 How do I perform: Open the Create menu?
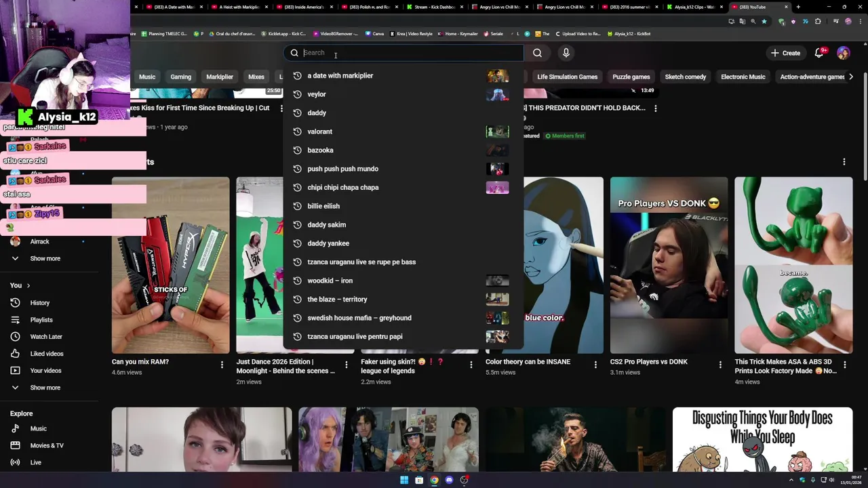pos(785,53)
